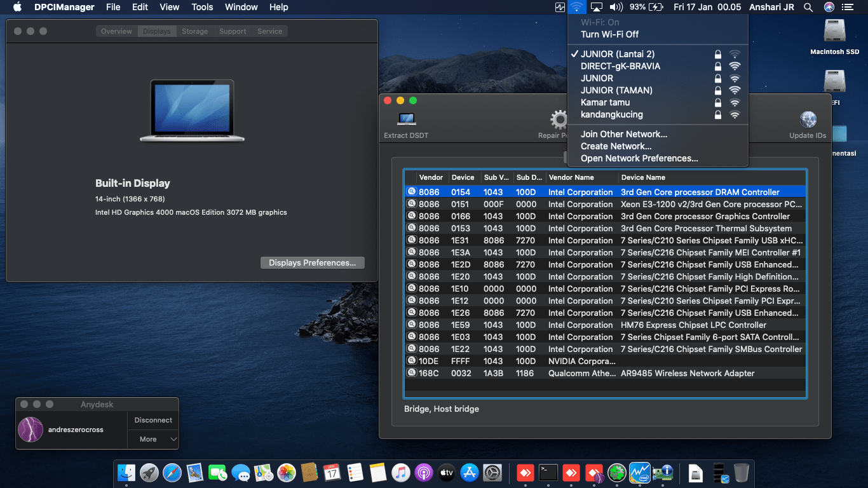Image resolution: width=868 pixels, height=488 pixels.
Task: Select the AR9485 Wireless Network Adapter row
Action: (687, 373)
